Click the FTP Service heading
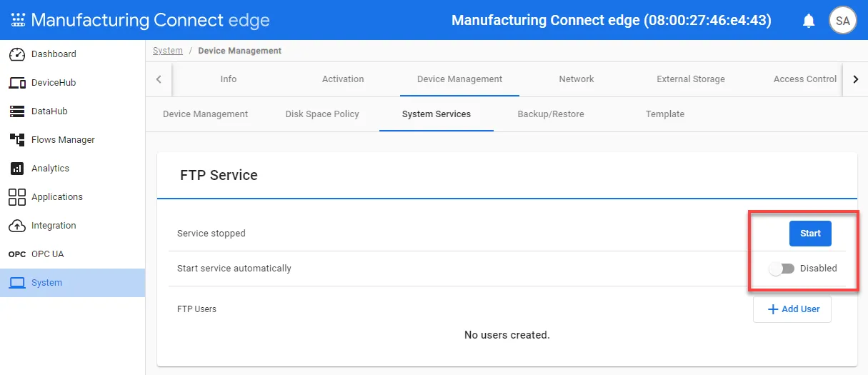Viewport: 868px width, 375px height. point(219,175)
